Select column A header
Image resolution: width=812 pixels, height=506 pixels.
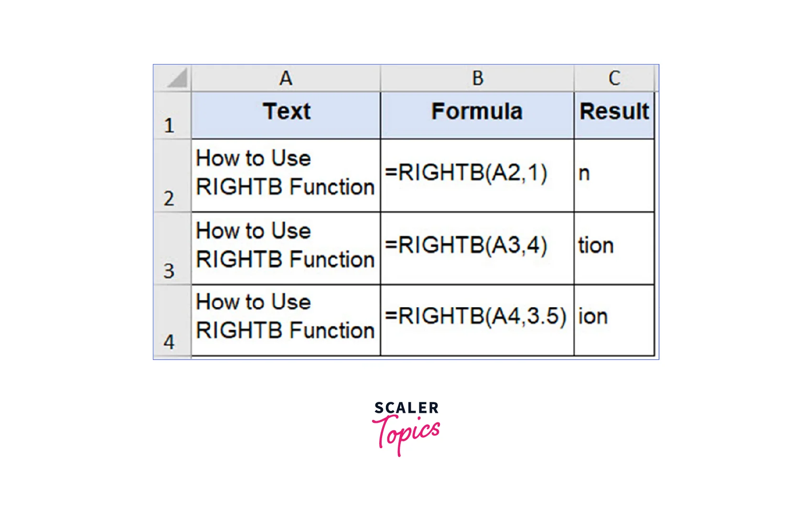click(x=286, y=78)
